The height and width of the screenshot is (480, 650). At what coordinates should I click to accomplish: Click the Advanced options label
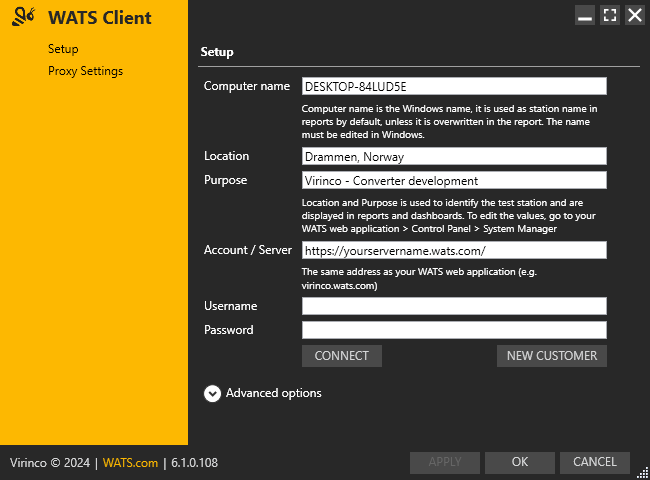click(x=274, y=393)
